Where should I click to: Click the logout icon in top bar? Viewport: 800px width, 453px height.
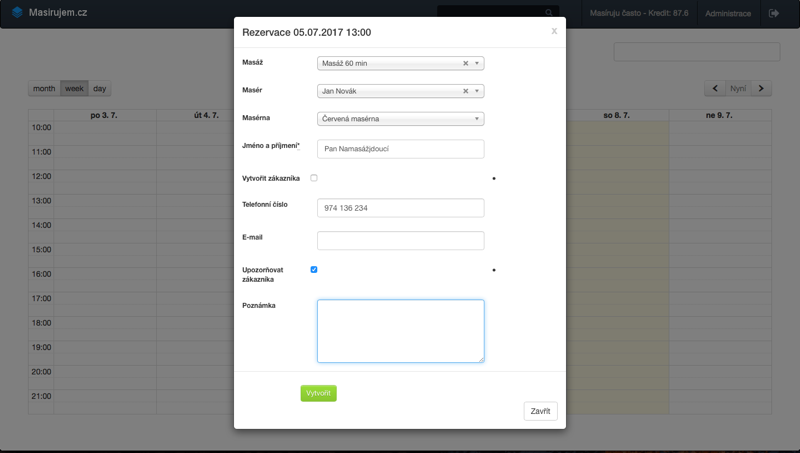[x=774, y=13]
